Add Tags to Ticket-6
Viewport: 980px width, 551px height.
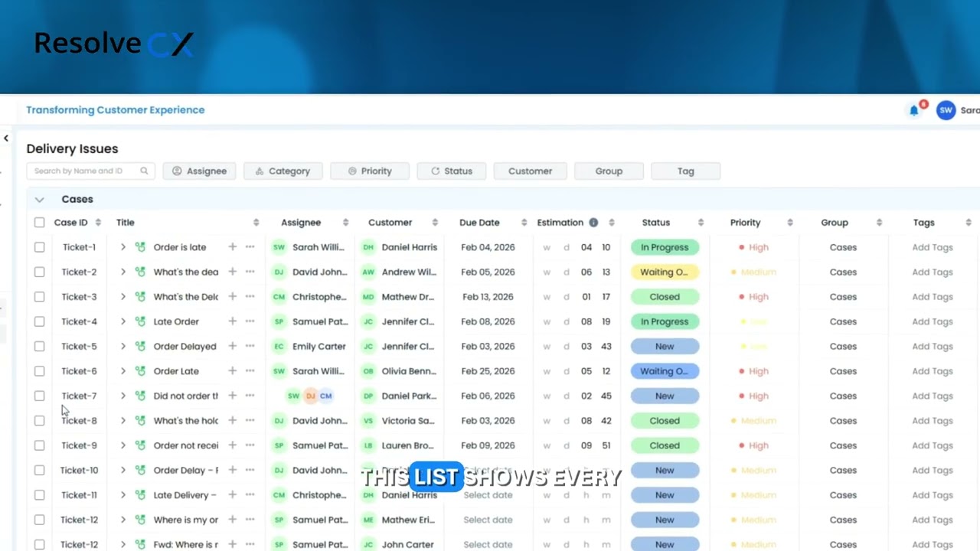coord(932,371)
